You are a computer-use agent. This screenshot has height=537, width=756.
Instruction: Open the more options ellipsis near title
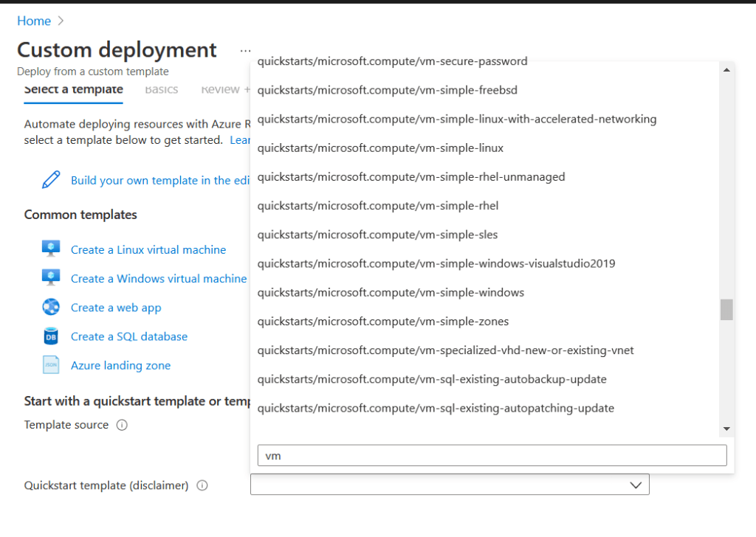pos(245,50)
